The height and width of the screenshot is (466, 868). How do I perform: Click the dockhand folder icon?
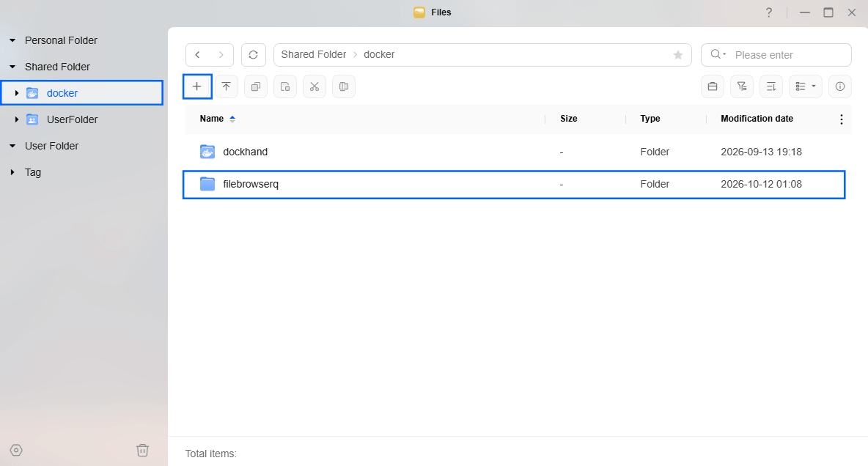207,152
